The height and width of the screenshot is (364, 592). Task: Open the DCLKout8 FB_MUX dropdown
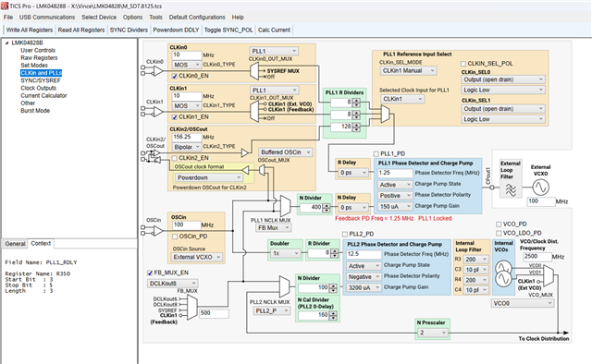click(x=173, y=284)
